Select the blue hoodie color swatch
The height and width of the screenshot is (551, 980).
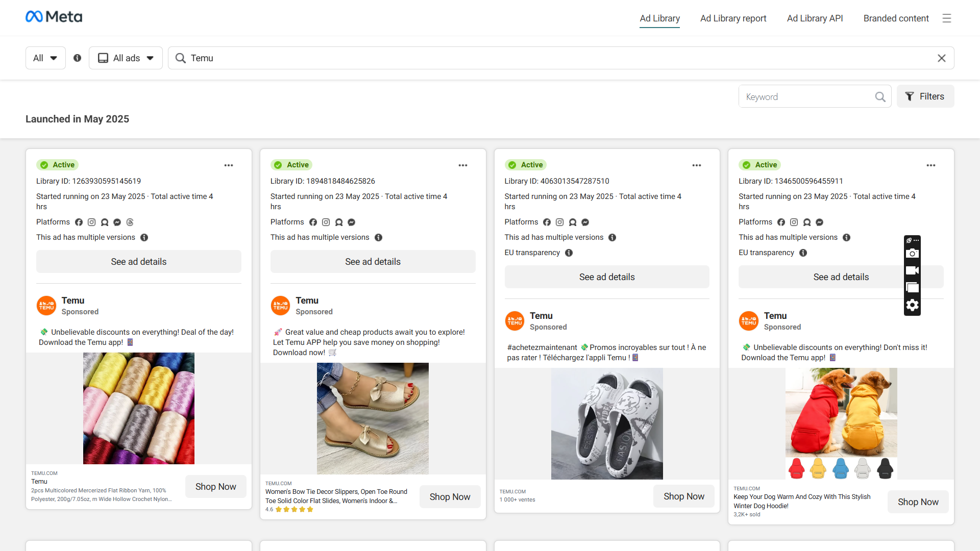point(841,468)
